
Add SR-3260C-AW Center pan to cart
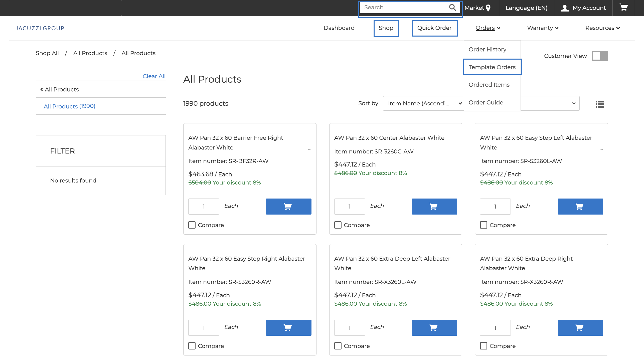pos(434,206)
